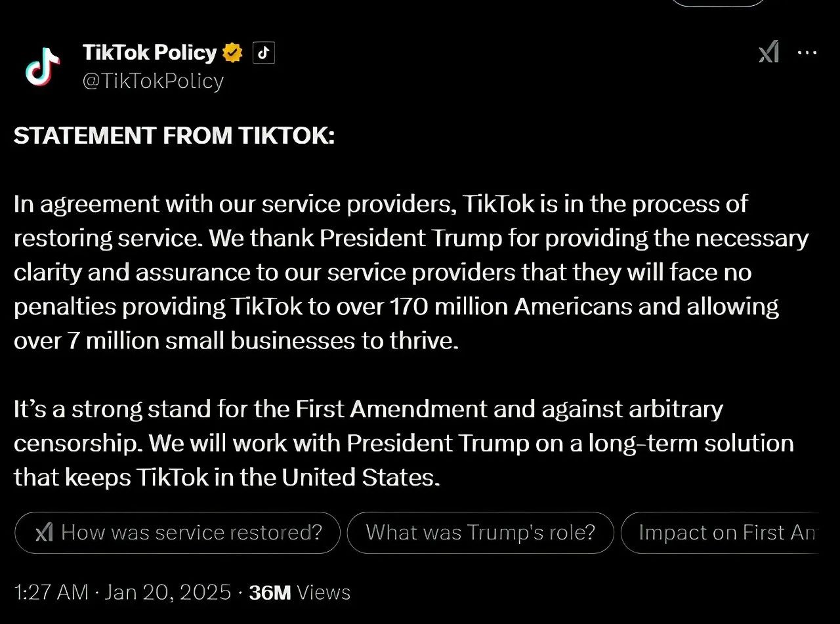840x624 pixels.
Task: Open the three-dot more options menu
Action: pos(807,52)
